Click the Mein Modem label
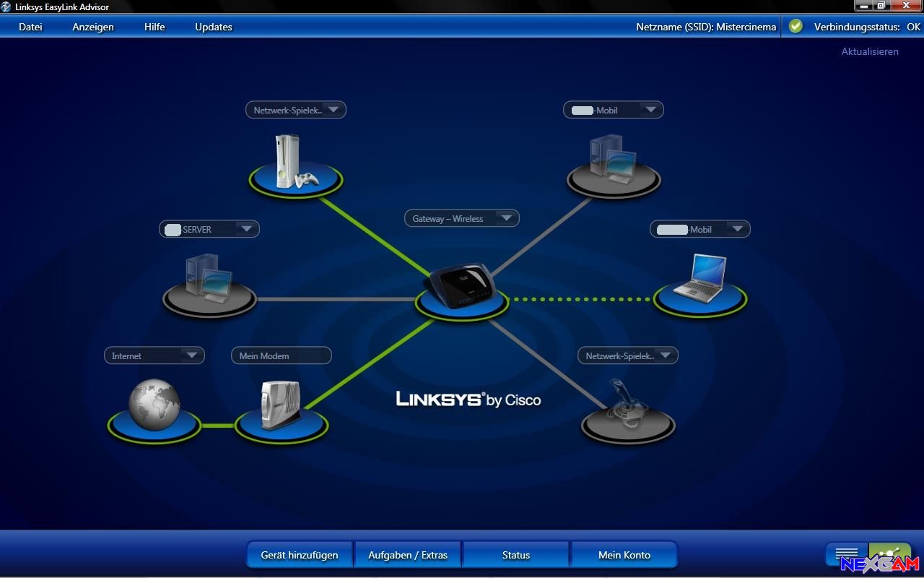Image resolution: width=924 pixels, height=578 pixels. point(281,355)
